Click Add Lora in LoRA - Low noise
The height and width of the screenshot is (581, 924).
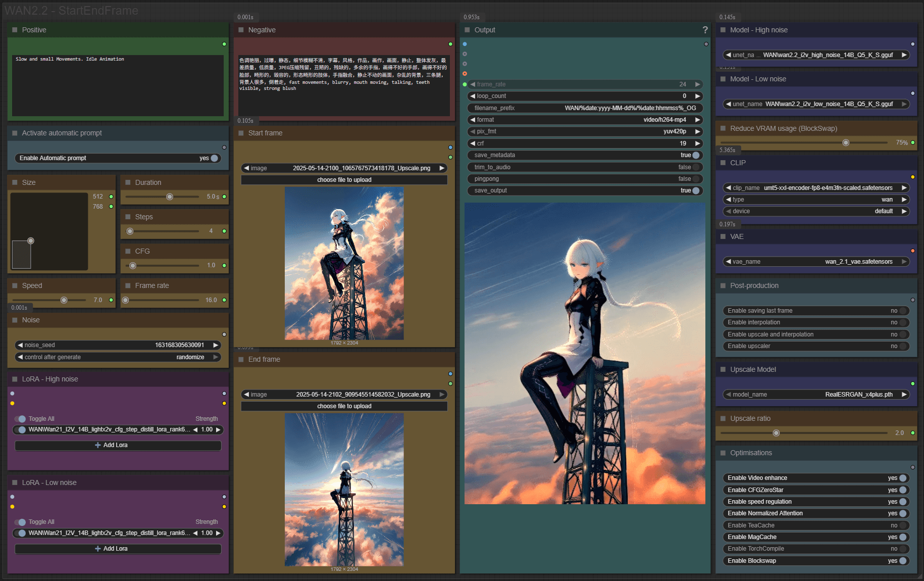click(118, 549)
